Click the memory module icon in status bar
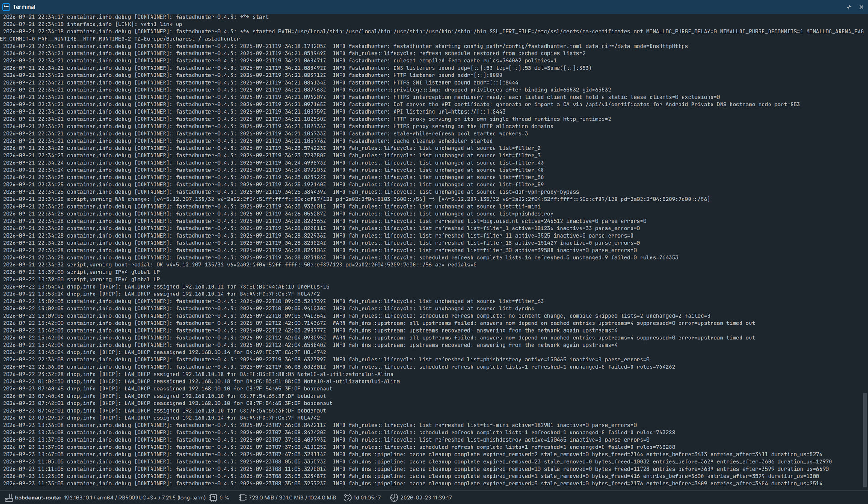The width and height of the screenshot is (868, 504). coord(242,498)
